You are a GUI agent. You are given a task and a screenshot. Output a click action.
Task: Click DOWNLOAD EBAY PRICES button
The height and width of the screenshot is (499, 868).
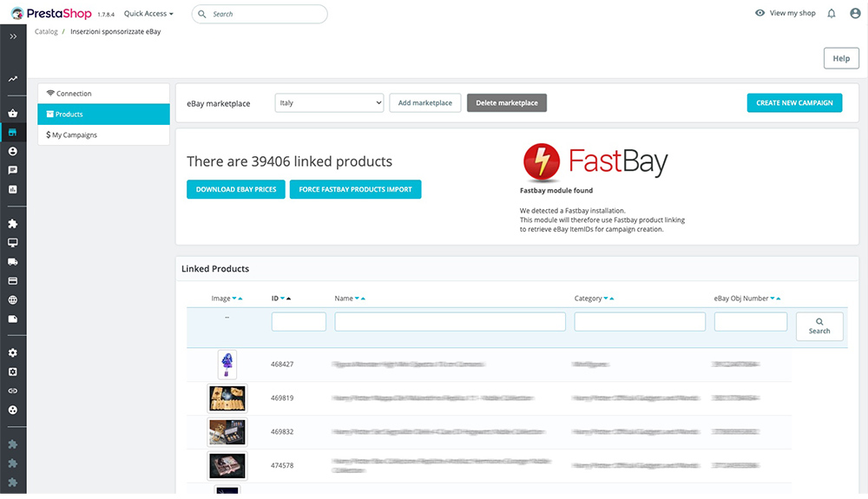pyautogui.click(x=236, y=189)
